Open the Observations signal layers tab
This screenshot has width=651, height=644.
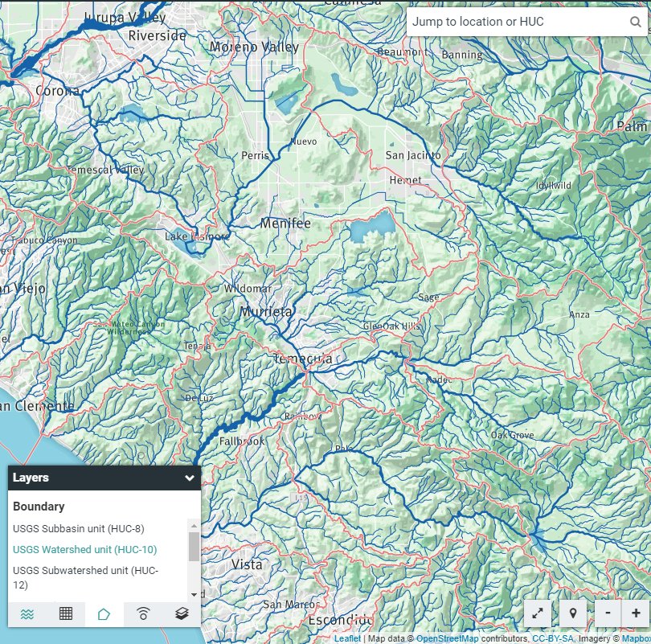(143, 613)
